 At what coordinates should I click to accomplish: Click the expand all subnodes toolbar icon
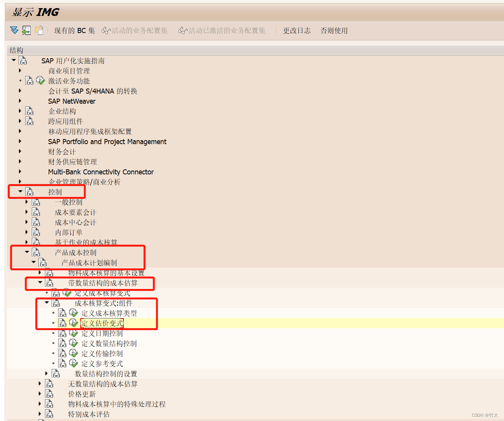[x=14, y=30]
